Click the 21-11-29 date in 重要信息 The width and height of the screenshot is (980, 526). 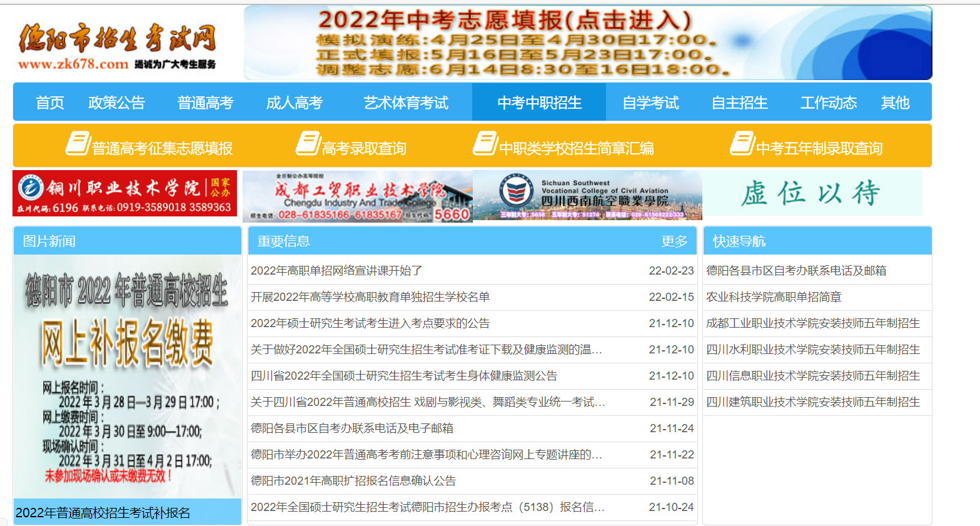pos(672,402)
